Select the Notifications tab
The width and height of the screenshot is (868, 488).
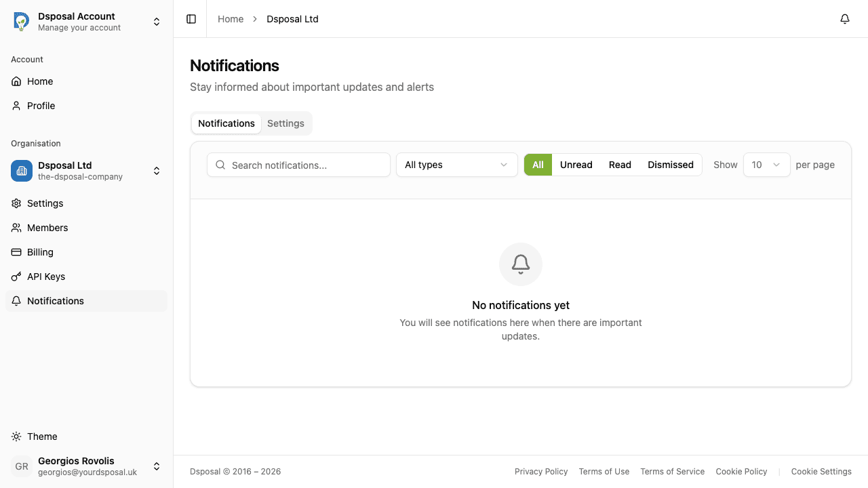[x=226, y=123]
